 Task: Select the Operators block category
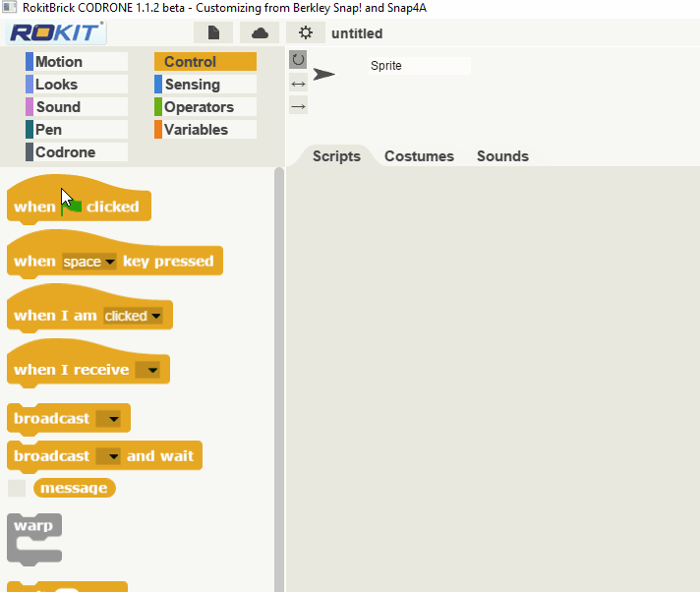[205, 107]
